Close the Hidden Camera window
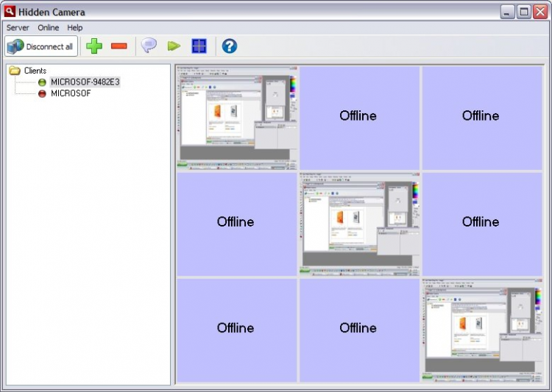Screen dimensions: 552x392 click(x=540, y=12)
